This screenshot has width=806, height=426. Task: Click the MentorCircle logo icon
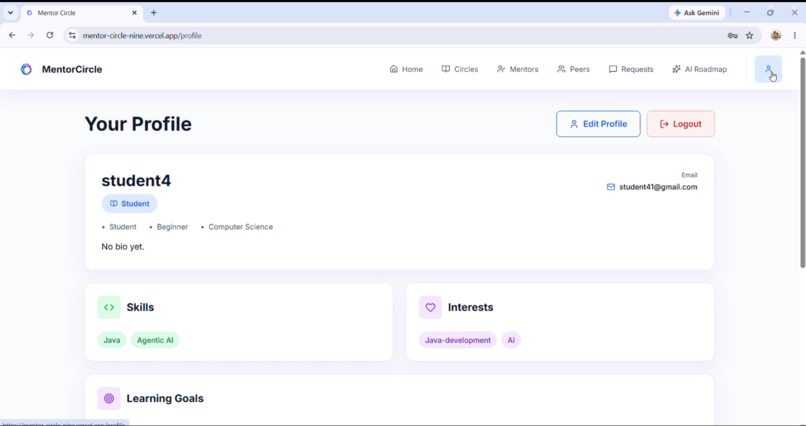pos(26,69)
